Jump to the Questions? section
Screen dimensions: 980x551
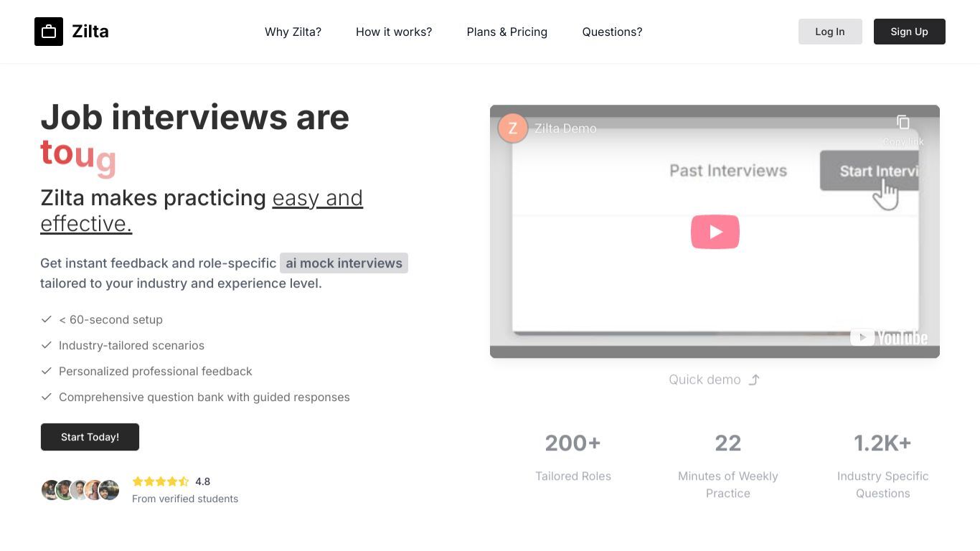click(x=612, y=32)
